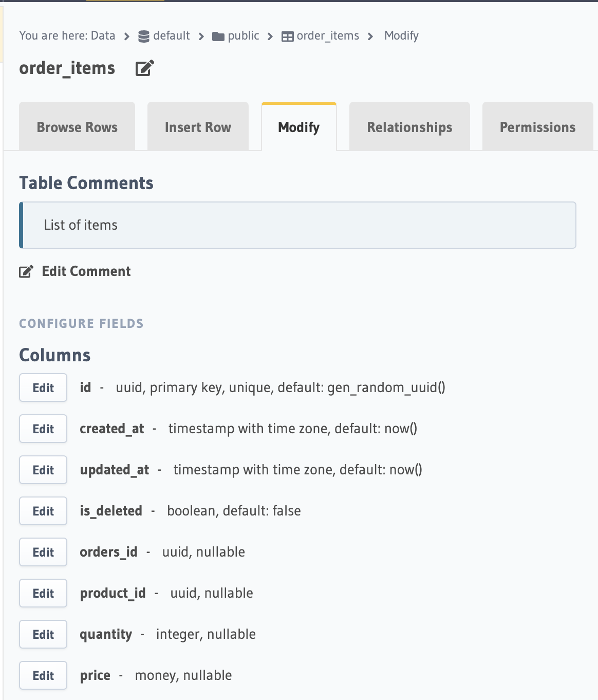Click the Edit Comment pencil icon

coord(26,271)
